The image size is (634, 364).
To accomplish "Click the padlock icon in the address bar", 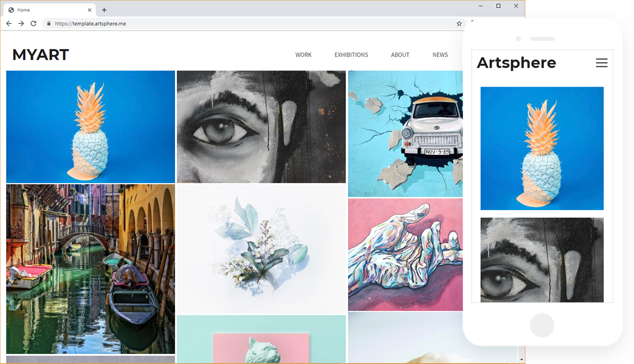I will coord(48,24).
